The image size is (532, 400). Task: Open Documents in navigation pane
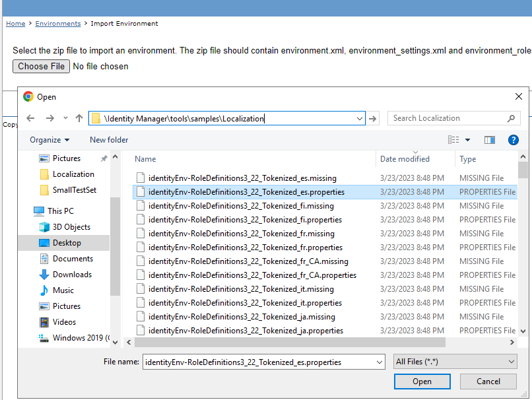[x=73, y=259]
